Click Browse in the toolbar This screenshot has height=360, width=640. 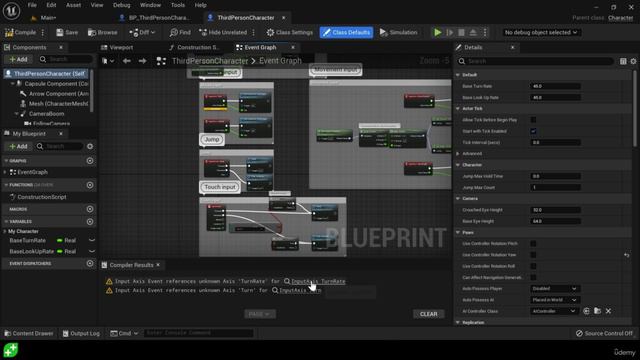(102, 32)
